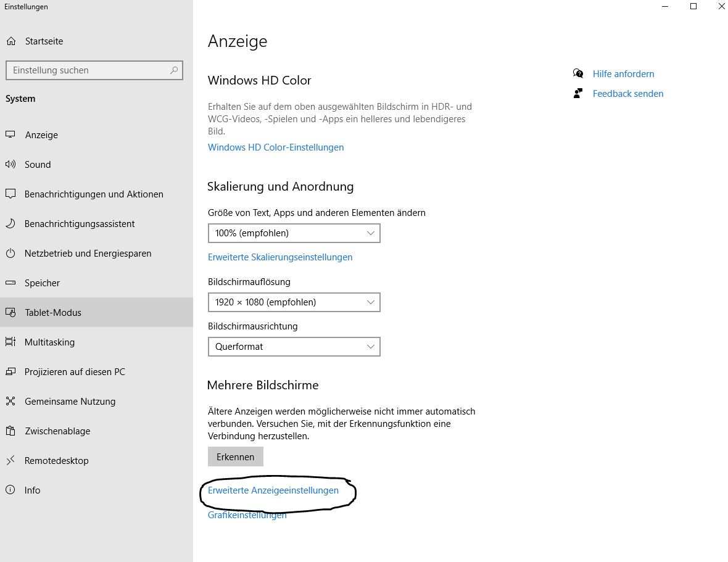Screen dimensions: 728x562
Task: Open Gemeinsame Nutzung settings
Action: click(x=97, y=401)
